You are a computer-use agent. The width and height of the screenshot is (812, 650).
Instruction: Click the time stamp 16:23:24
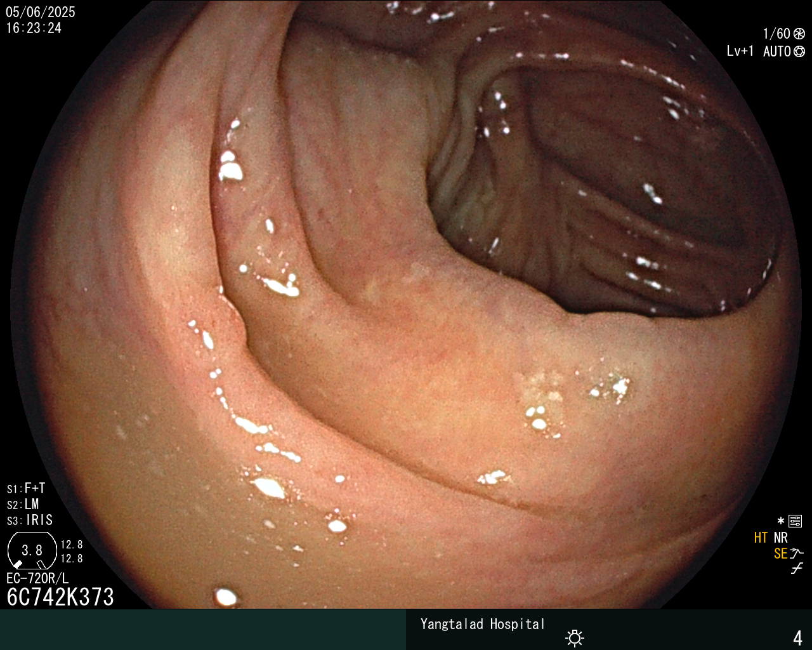click(x=34, y=28)
